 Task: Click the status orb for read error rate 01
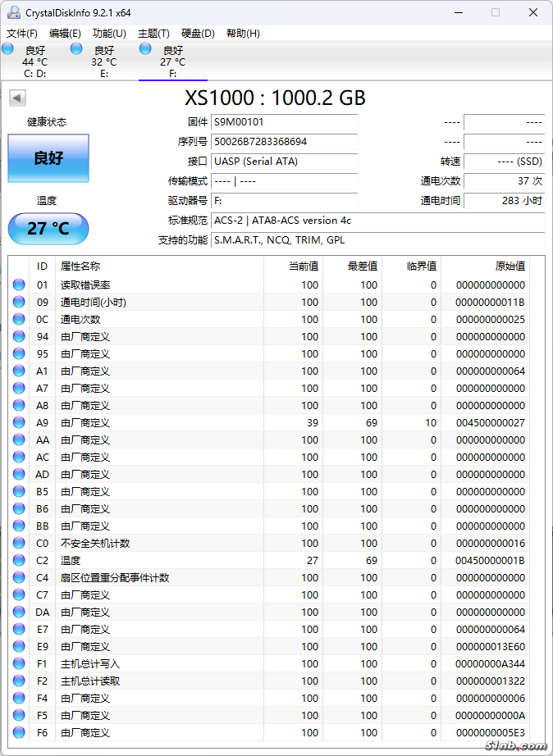pyautogui.click(x=19, y=285)
